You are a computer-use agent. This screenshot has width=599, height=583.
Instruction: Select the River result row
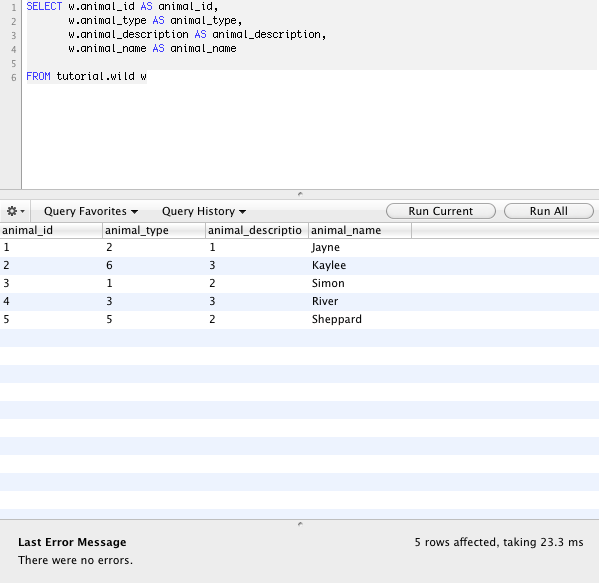pyautogui.click(x=300, y=301)
